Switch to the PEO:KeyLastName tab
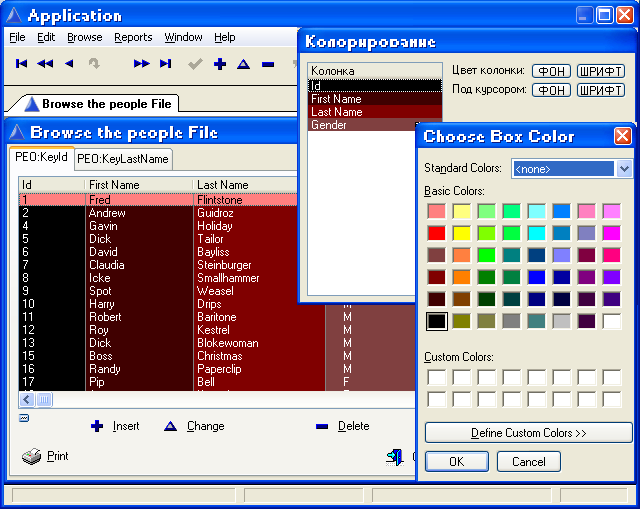Viewport: 640px width, 509px height. click(x=124, y=158)
